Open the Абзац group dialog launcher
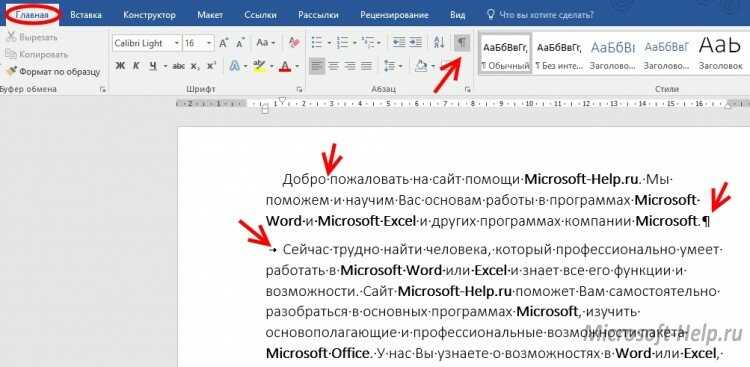The height and width of the screenshot is (367, 750). click(x=468, y=89)
